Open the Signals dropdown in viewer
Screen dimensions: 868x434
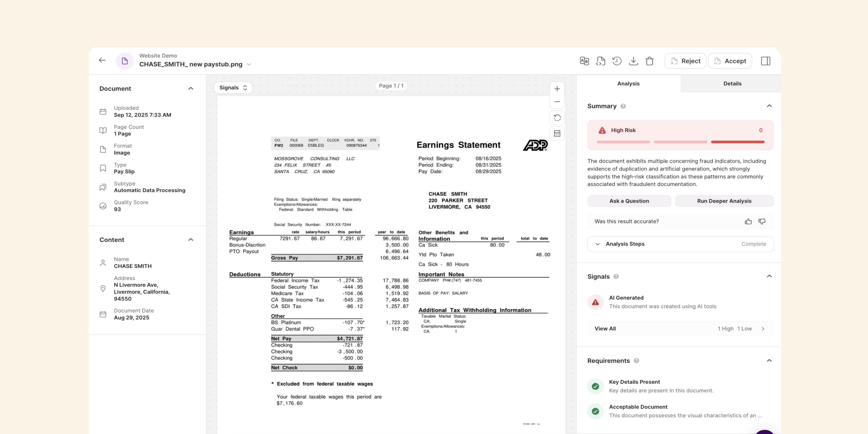233,88
